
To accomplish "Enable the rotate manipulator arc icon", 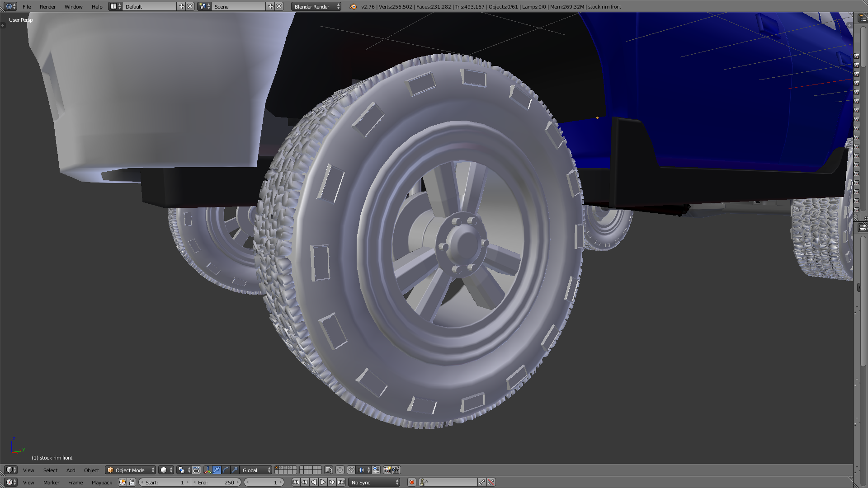I will (226, 470).
